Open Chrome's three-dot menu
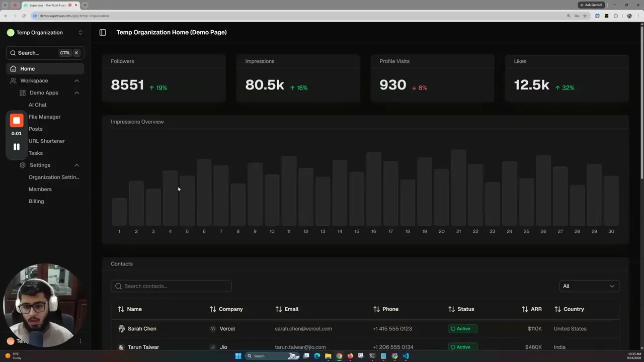This screenshot has height=362, width=644. [x=638, y=16]
